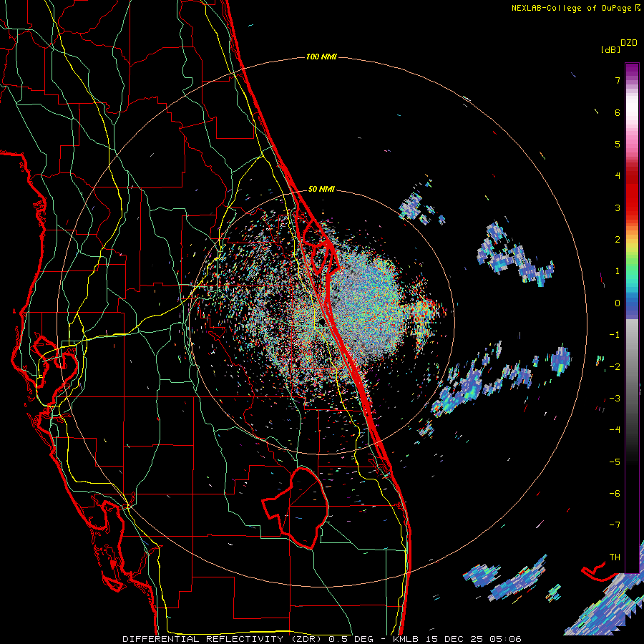This screenshot has width=644, height=644.
Task: Click the KMLB radar site identifier
Action: coord(406,639)
